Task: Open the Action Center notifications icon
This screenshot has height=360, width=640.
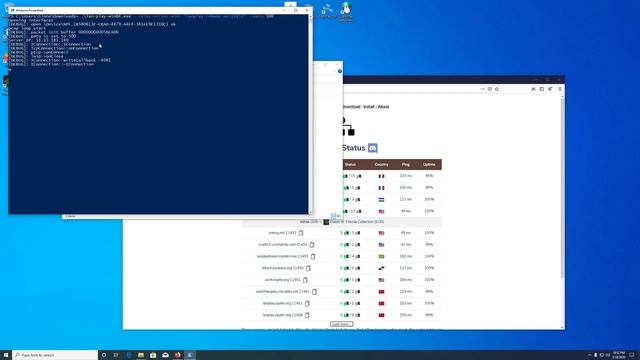Action: pyautogui.click(x=632, y=355)
